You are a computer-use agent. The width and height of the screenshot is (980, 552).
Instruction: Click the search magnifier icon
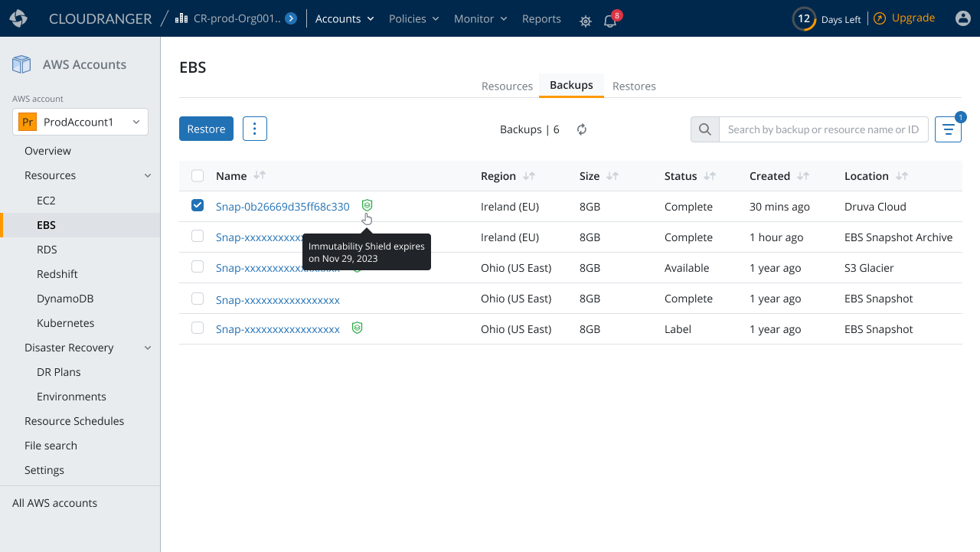coord(705,129)
